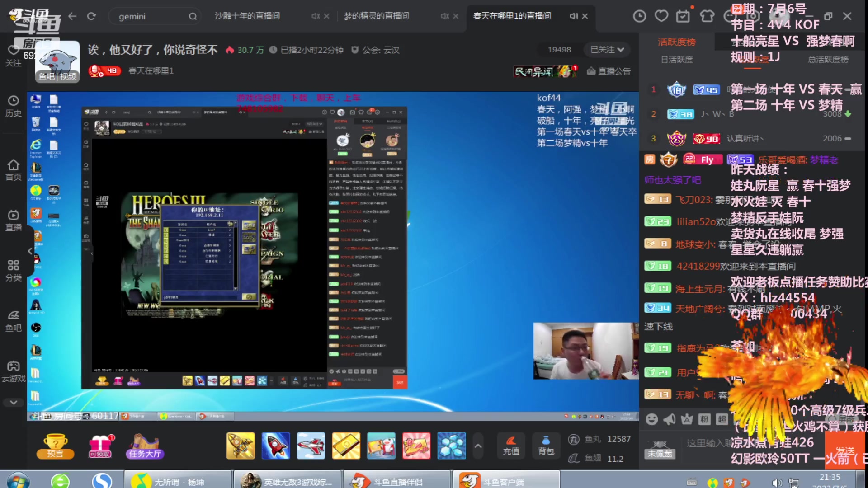This screenshot has height=488, width=868.
Task: Open the emoji picker in the chat toolbar
Action: click(651, 419)
